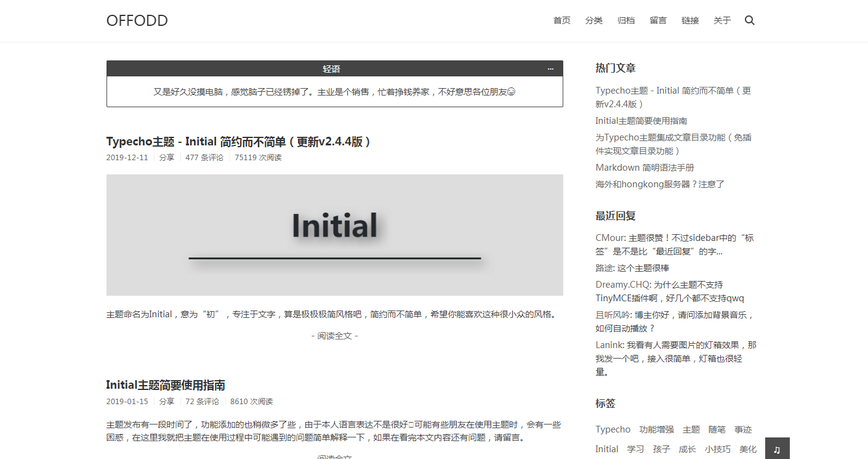The height and width of the screenshot is (459, 868).
Task: Open the 关于 navigation item
Action: [x=722, y=20]
